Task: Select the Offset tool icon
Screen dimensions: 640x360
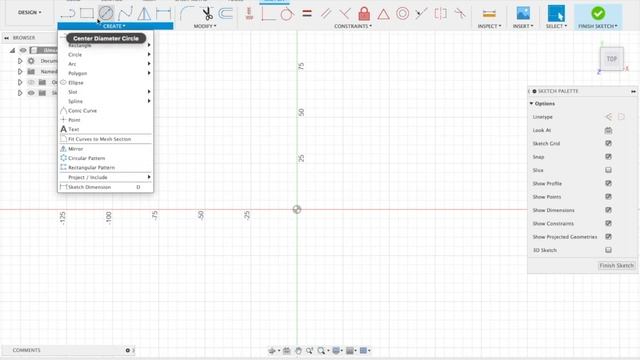Action: tap(225, 13)
